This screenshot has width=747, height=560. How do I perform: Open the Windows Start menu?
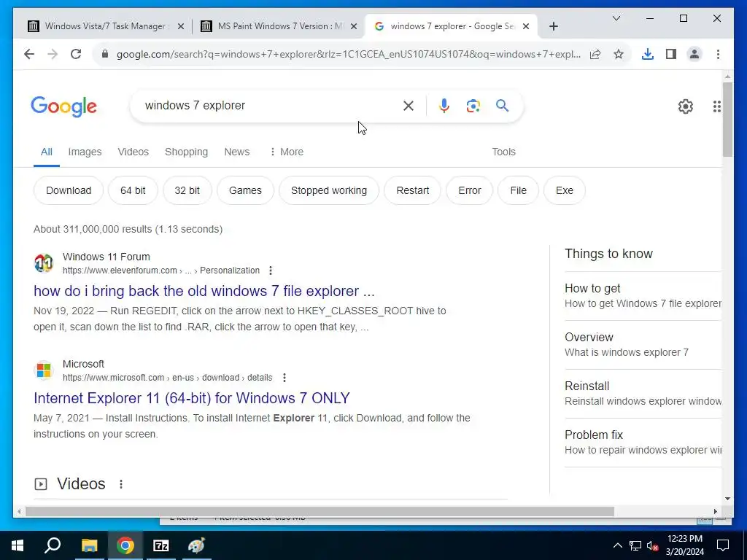[18, 545]
